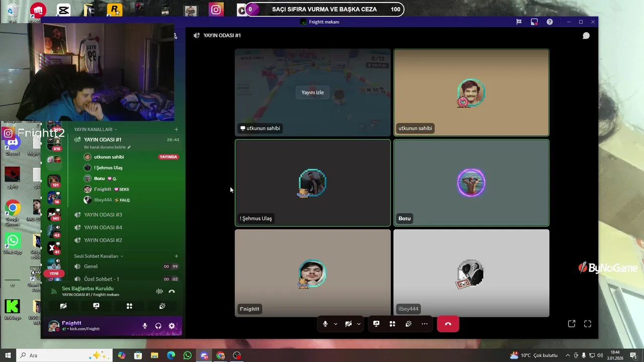Focus ! Şehmus Ulaş video tile
Screen dimensions: 644x362
point(312,183)
